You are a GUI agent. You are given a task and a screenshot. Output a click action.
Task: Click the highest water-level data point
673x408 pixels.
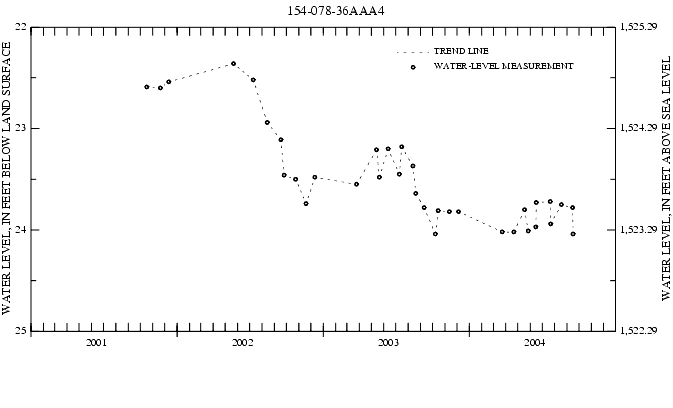coord(233,63)
